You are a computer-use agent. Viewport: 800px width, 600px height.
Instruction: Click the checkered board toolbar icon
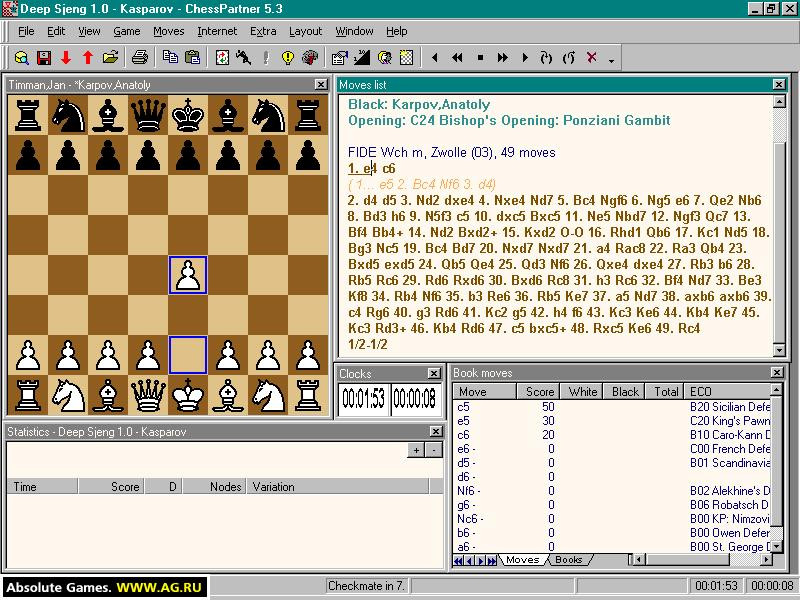(406, 57)
